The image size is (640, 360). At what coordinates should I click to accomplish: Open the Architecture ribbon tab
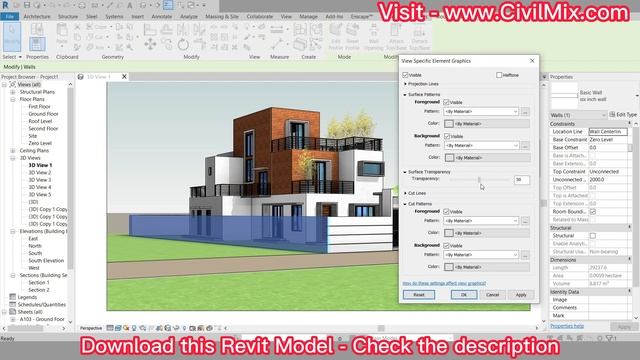[x=37, y=17]
